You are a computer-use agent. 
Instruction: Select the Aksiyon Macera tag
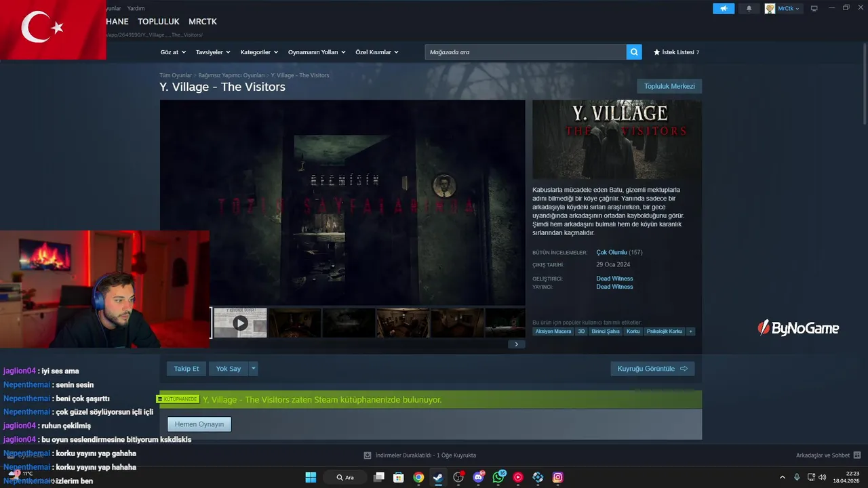[x=553, y=331]
